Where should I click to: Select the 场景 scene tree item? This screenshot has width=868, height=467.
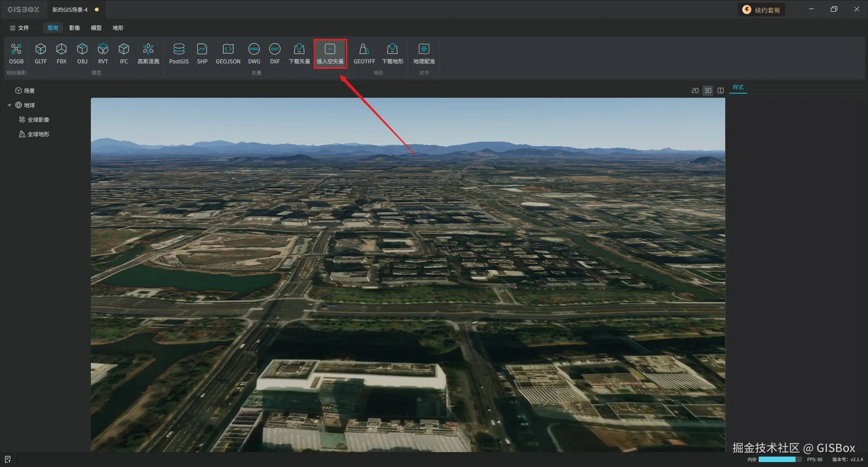point(25,91)
